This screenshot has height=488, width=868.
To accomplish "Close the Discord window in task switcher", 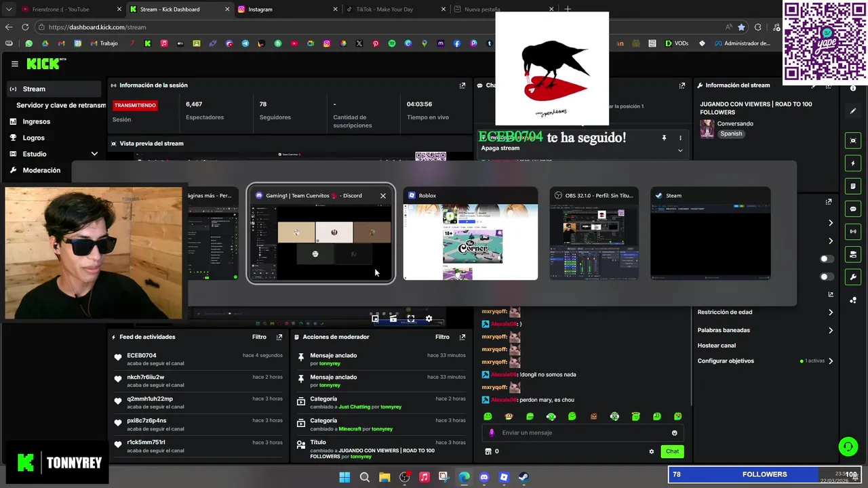I will click(383, 196).
